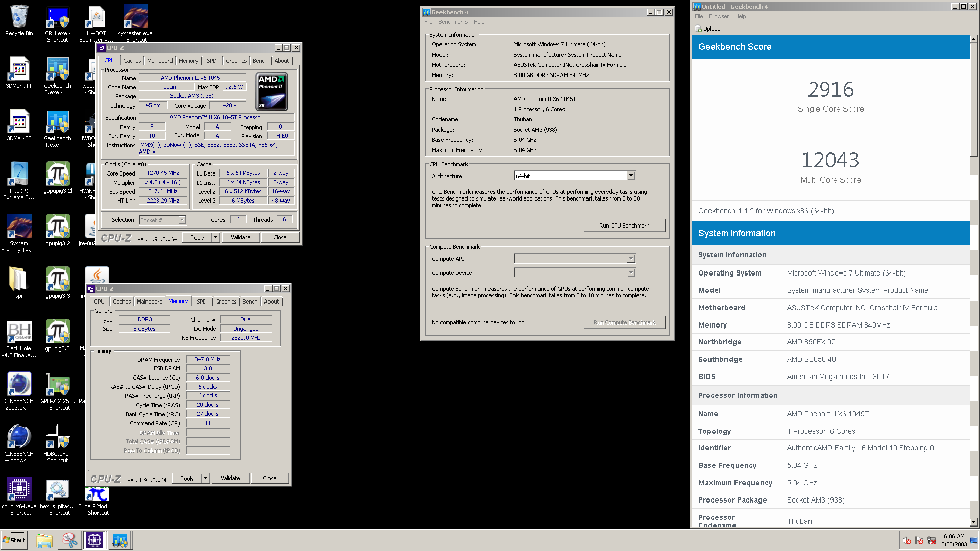Viewport: 980px width, 551px height.
Task: Open Mainboard tab in top CPU-Z window
Action: [x=160, y=61]
